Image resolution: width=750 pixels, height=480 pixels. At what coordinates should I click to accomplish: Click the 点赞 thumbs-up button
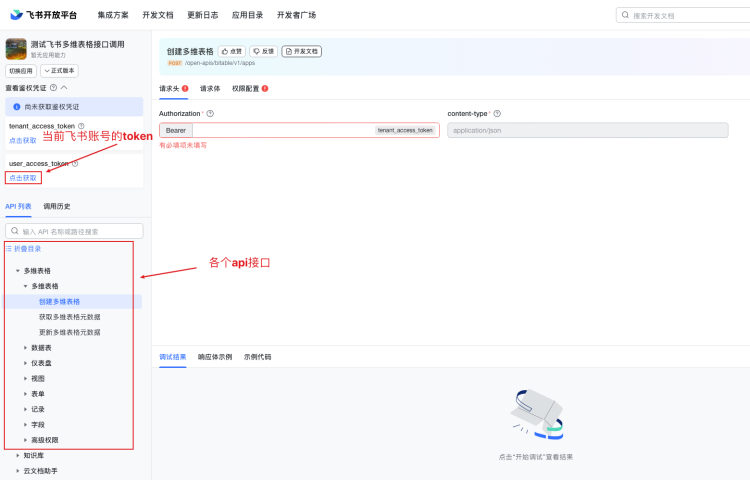(232, 51)
